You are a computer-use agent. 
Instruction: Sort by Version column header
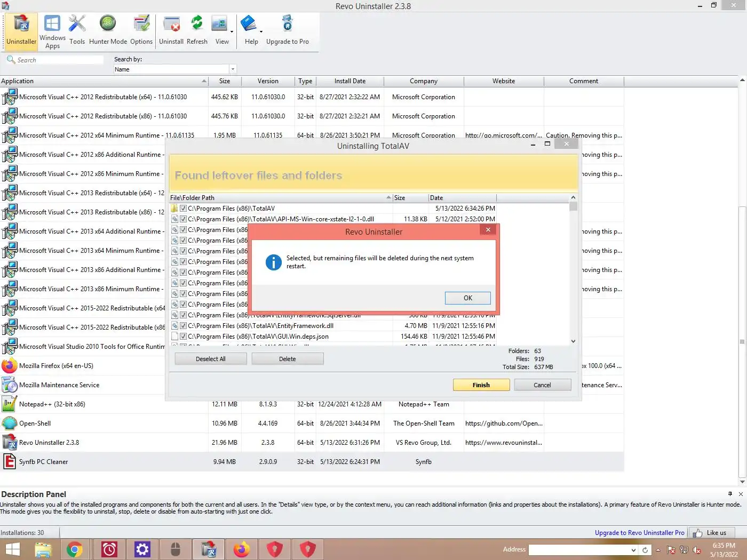pos(268,81)
